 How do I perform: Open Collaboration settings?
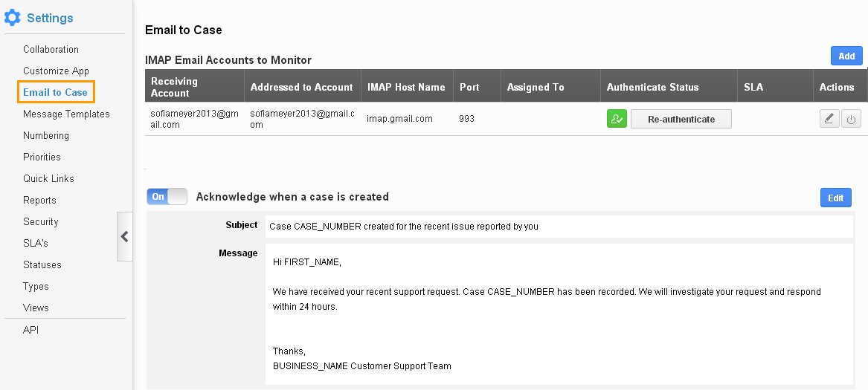[51, 49]
